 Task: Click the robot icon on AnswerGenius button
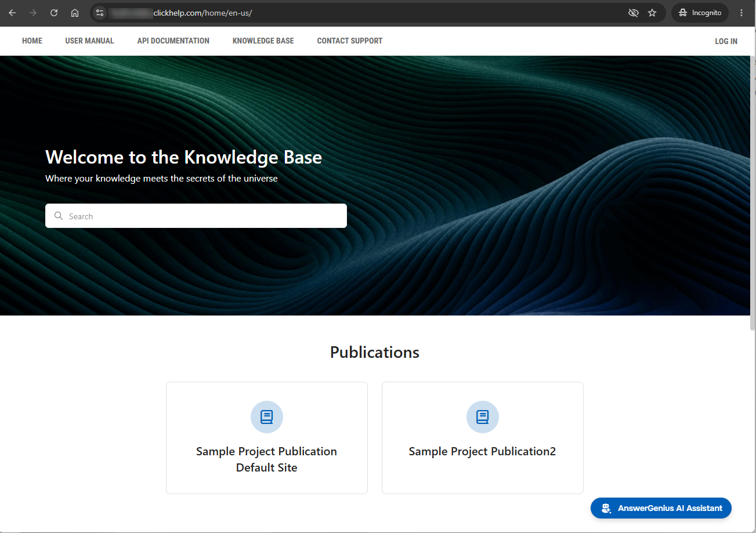(x=606, y=508)
